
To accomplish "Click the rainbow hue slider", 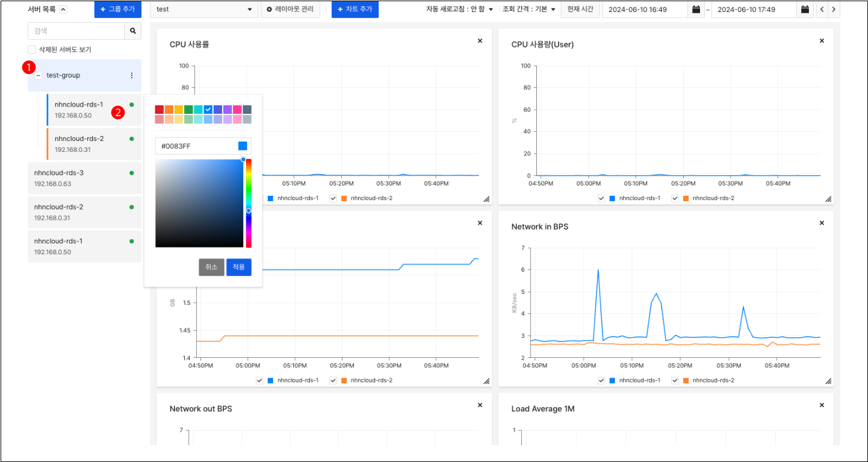I will coord(249,203).
